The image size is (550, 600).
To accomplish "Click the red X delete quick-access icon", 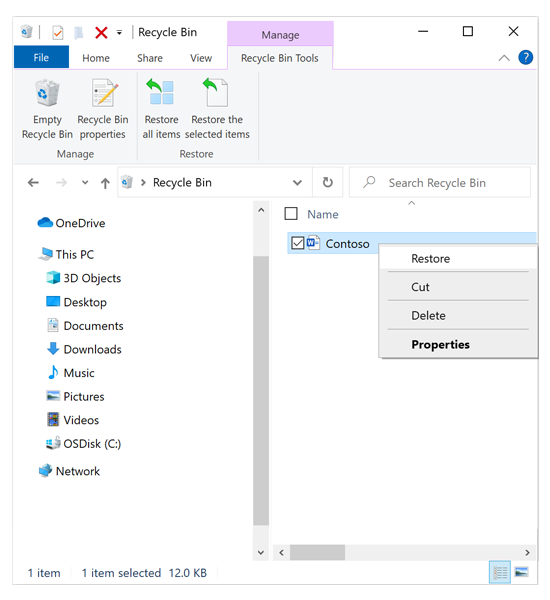I will click(x=101, y=33).
